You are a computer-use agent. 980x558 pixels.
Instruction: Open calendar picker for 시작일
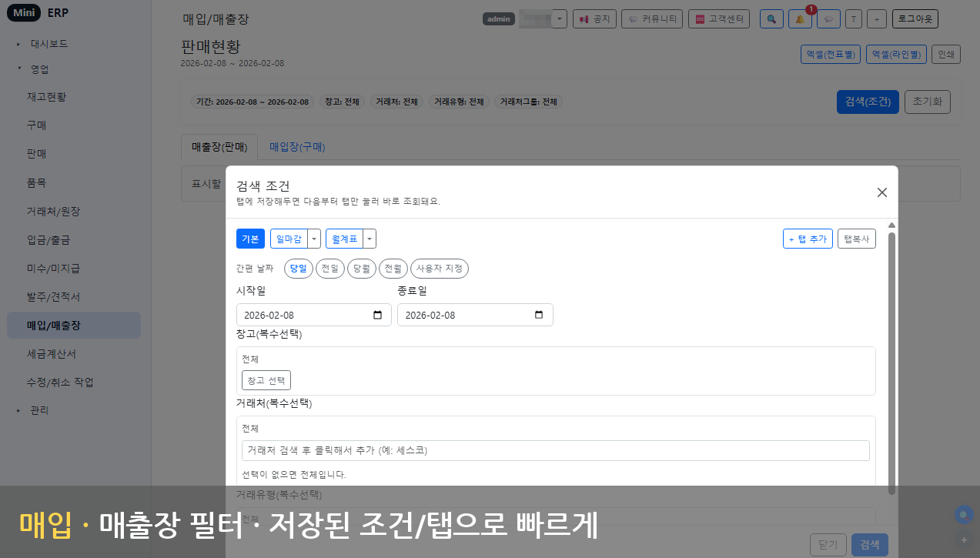[377, 315]
